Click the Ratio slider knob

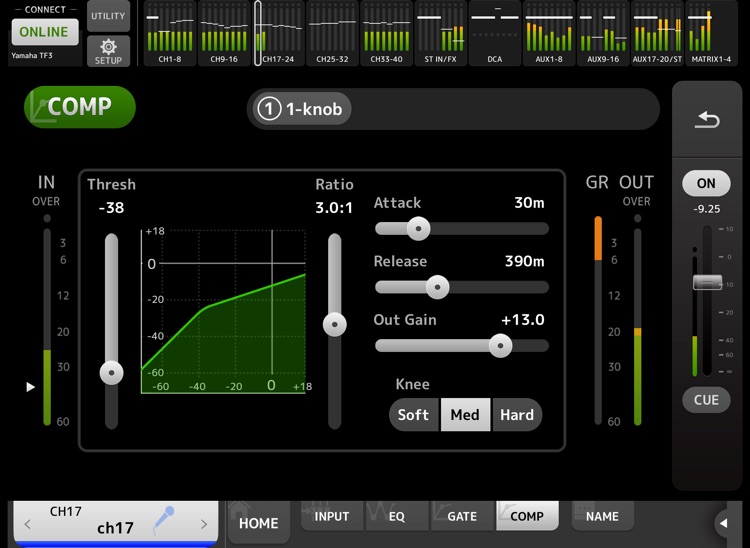335,324
